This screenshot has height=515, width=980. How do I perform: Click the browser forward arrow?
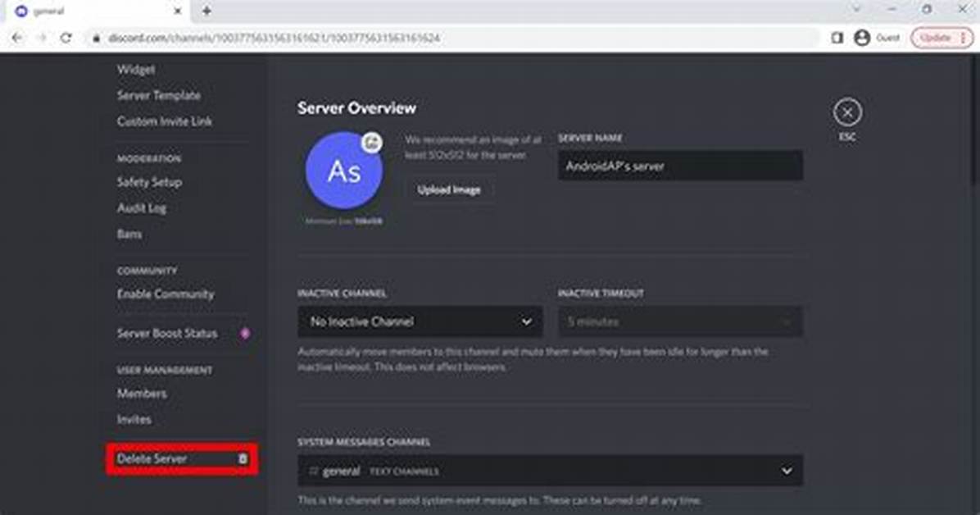coord(41,38)
